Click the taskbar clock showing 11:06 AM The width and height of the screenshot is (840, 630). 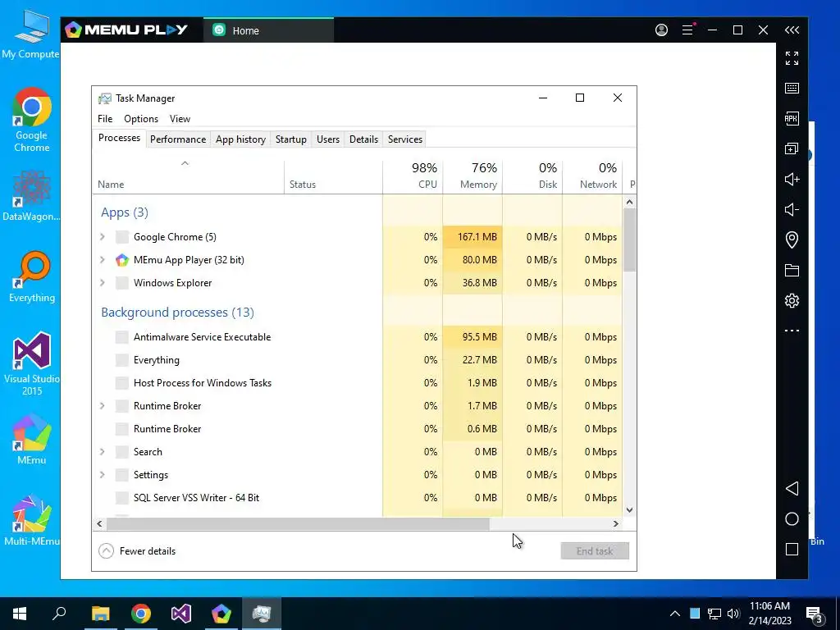tap(770, 614)
